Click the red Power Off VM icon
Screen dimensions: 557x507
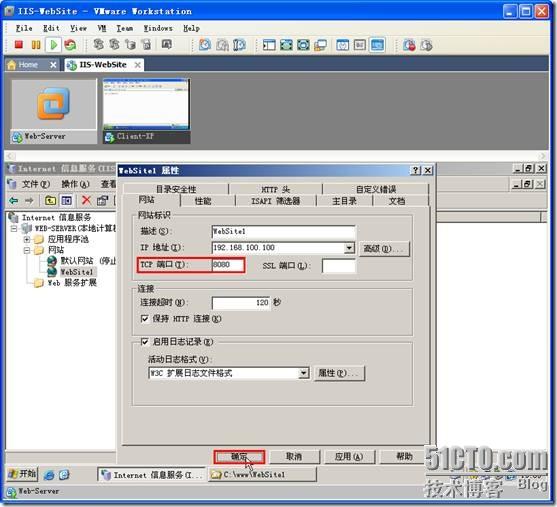18,45
